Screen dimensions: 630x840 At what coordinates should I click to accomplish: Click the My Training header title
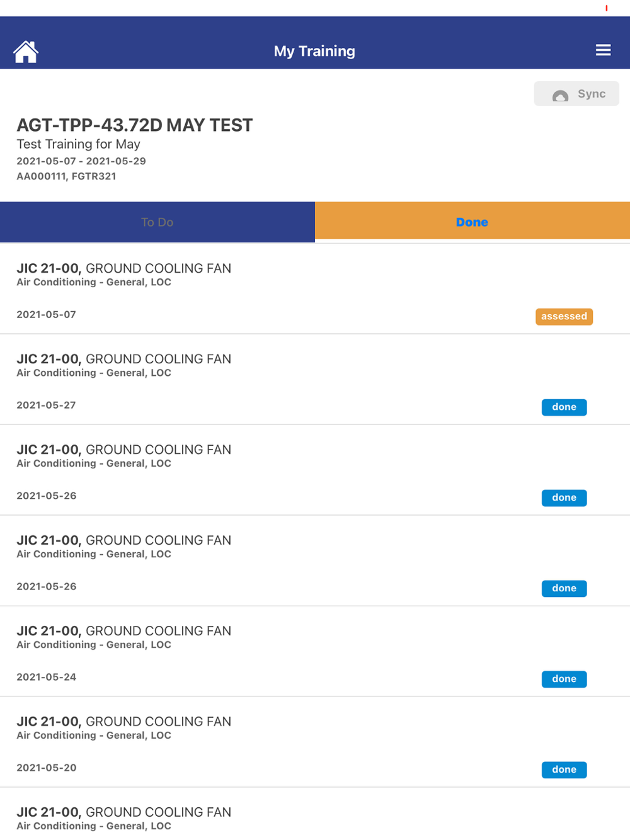pos(314,51)
